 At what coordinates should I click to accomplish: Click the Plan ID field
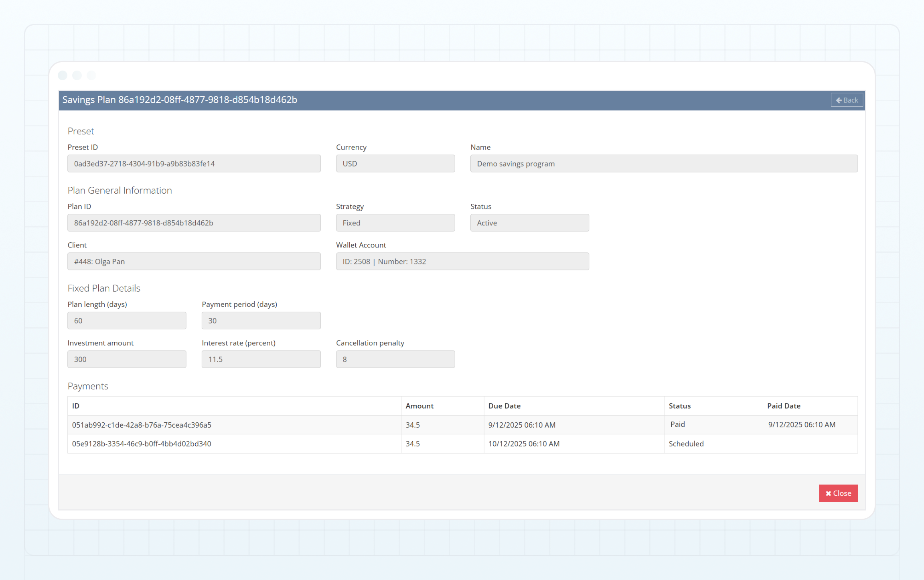pos(194,223)
